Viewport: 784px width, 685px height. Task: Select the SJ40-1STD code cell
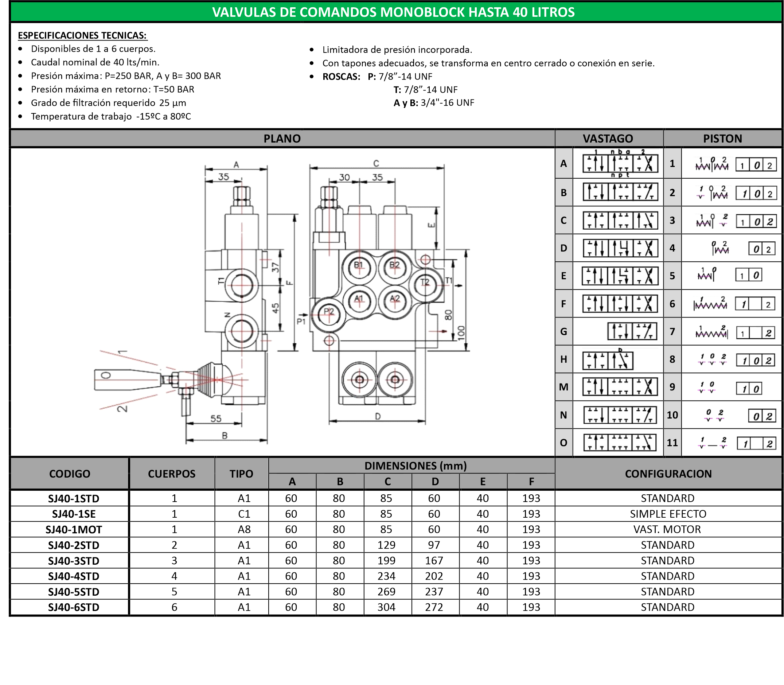[x=73, y=498]
